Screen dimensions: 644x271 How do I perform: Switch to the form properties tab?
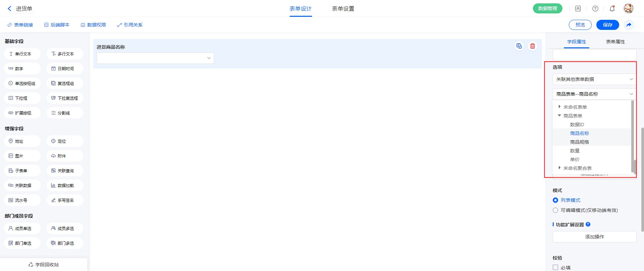coord(615,42)
